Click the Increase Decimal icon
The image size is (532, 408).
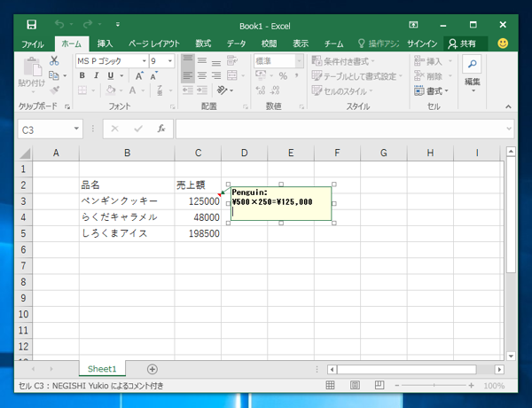(261, 90)
